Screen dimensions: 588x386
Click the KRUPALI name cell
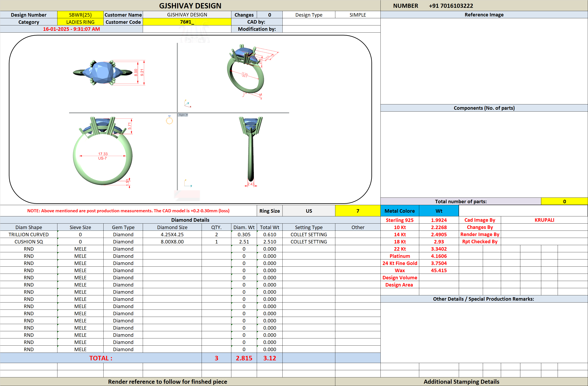click(544, 220)
